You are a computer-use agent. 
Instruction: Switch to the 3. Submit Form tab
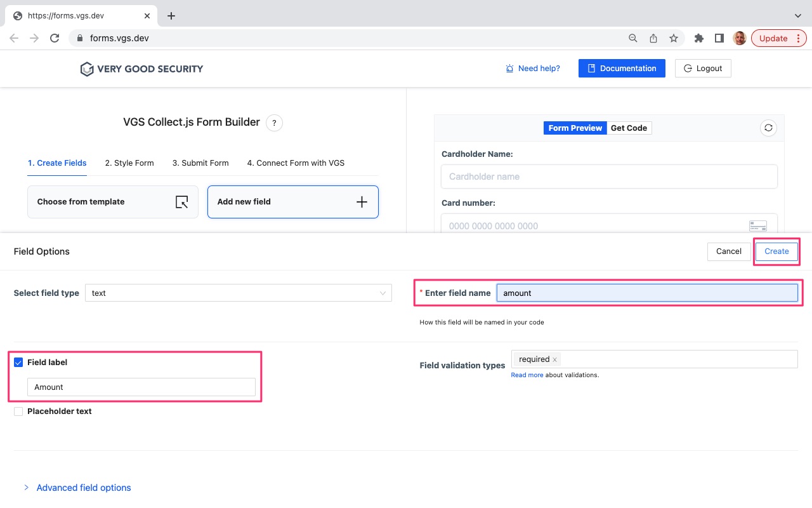(200, 163)
